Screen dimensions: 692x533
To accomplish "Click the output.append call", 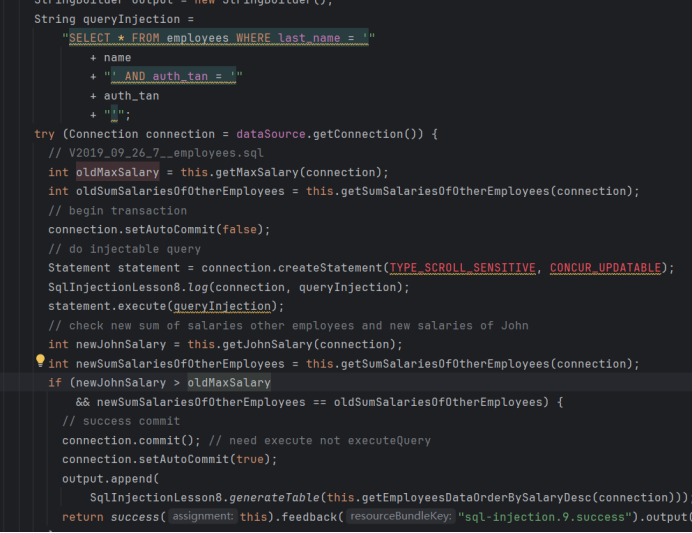I will point(97,478).
